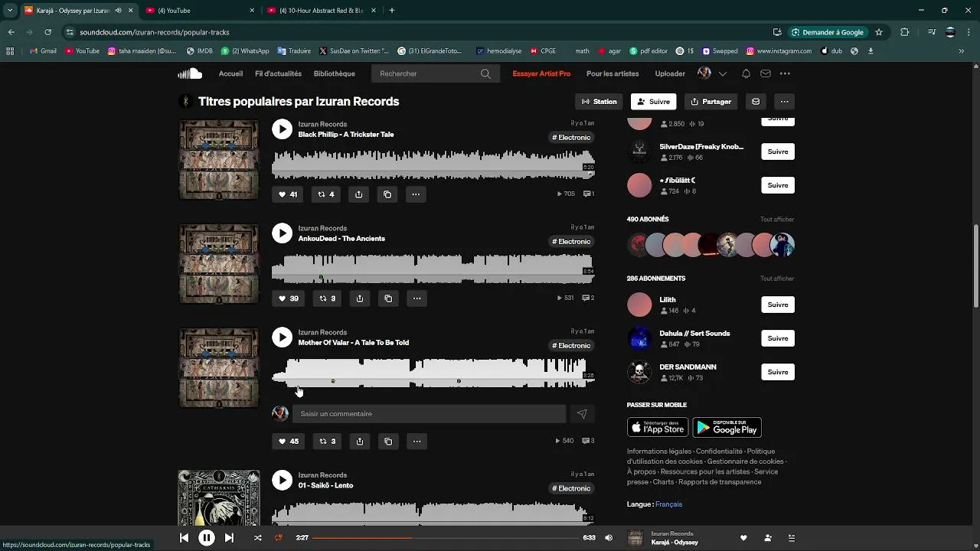This screenshot has width=980, height=551.
Task: Click the Partager button
Action: point(710,102)
